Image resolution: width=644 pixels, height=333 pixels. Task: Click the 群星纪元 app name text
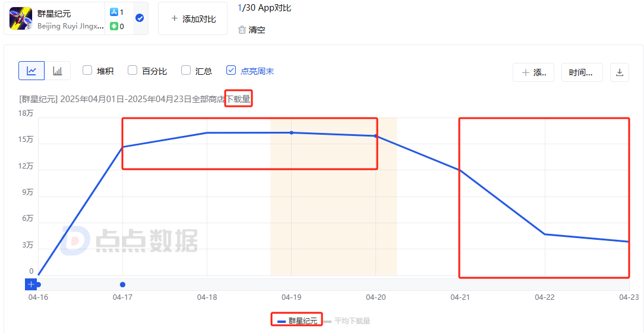pos(54,14)
